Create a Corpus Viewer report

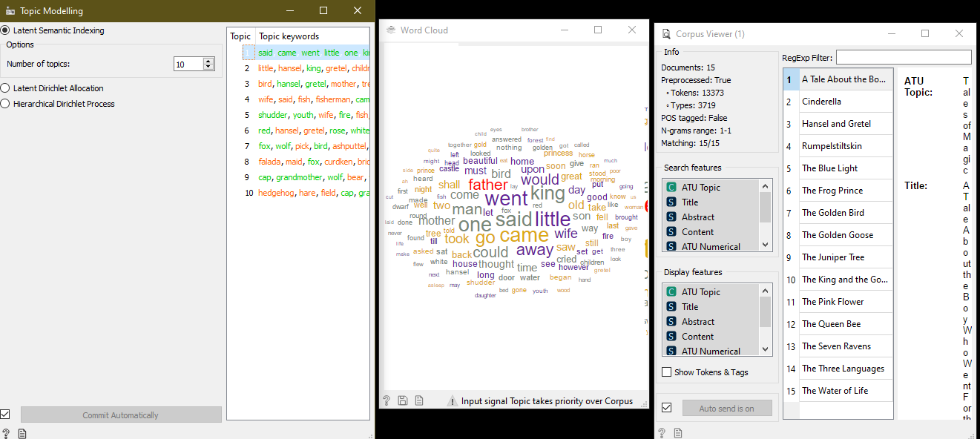[677, 432]
